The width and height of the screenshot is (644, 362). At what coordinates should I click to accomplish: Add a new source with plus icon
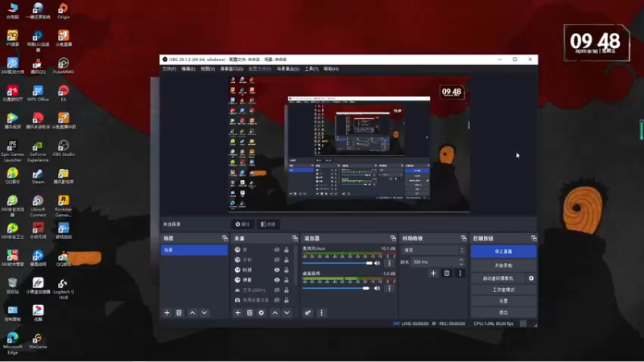point(237,313)
